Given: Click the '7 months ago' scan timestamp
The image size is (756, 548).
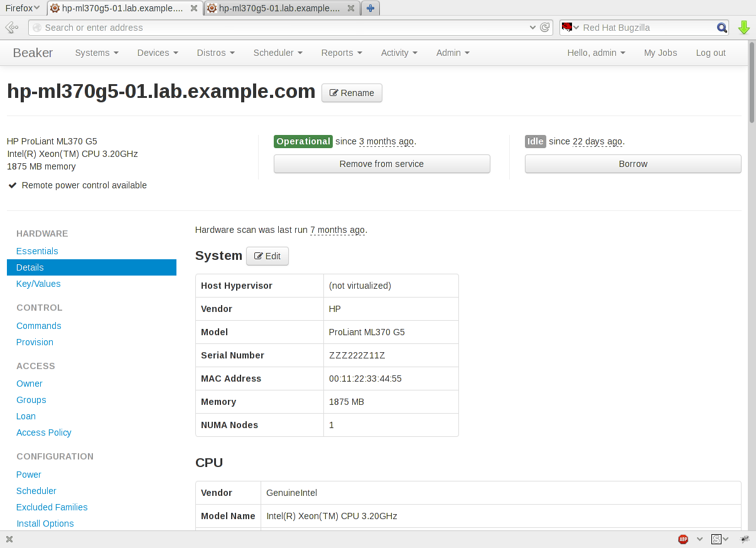Looking at the screenshot, I should 337,230.
